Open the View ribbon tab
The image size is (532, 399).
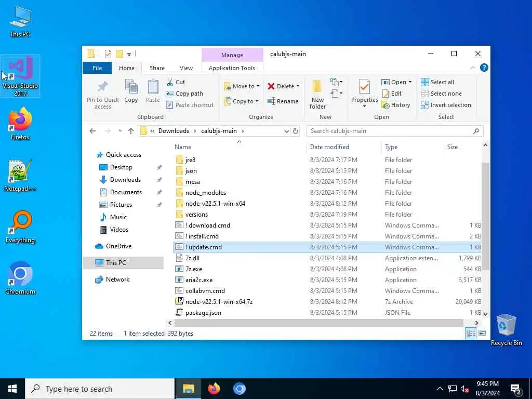pos(186,68)
